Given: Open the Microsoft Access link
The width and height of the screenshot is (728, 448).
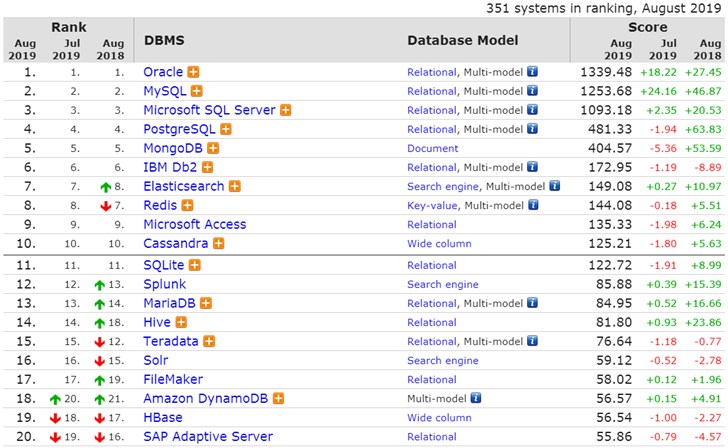Looking at the screenshot, I should (194, 224).
